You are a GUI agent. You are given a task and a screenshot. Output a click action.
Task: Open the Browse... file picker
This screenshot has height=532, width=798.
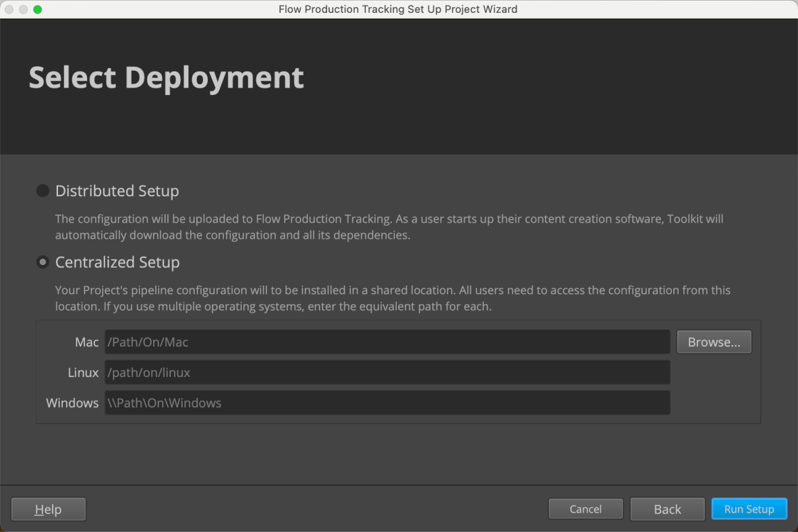(x=714, y=342)
